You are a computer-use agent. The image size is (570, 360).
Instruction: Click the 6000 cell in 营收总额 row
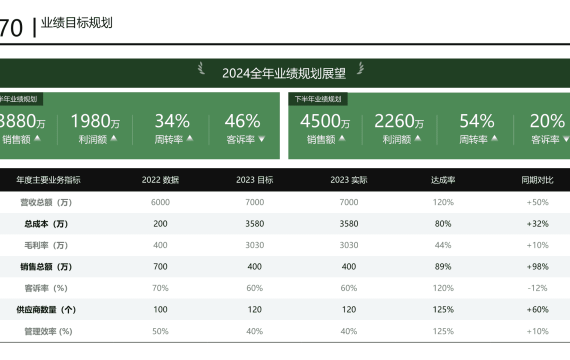pyautogui.click(x=160, y=202)
